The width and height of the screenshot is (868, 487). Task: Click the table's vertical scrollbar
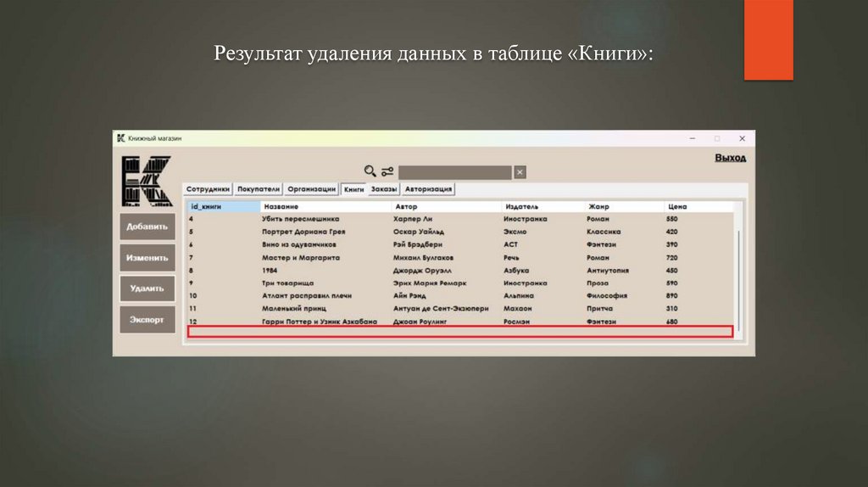click(x=738, y=280)
